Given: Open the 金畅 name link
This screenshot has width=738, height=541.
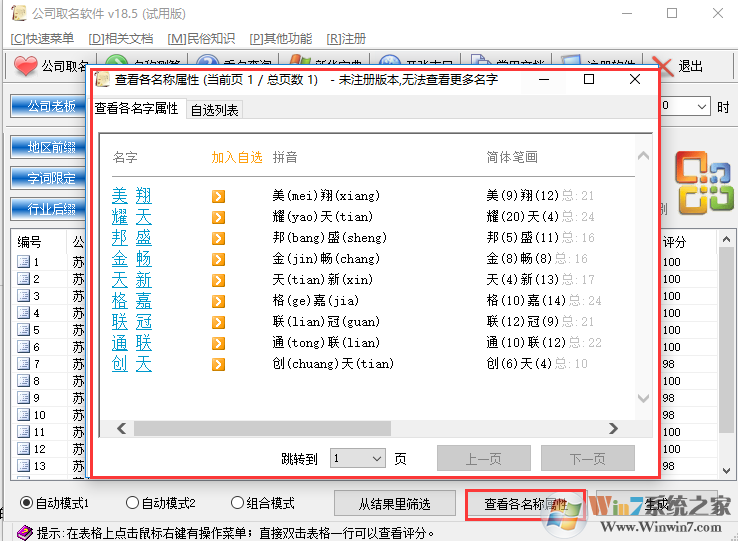Looking at the screenshot, I should (x=132, y=258).
